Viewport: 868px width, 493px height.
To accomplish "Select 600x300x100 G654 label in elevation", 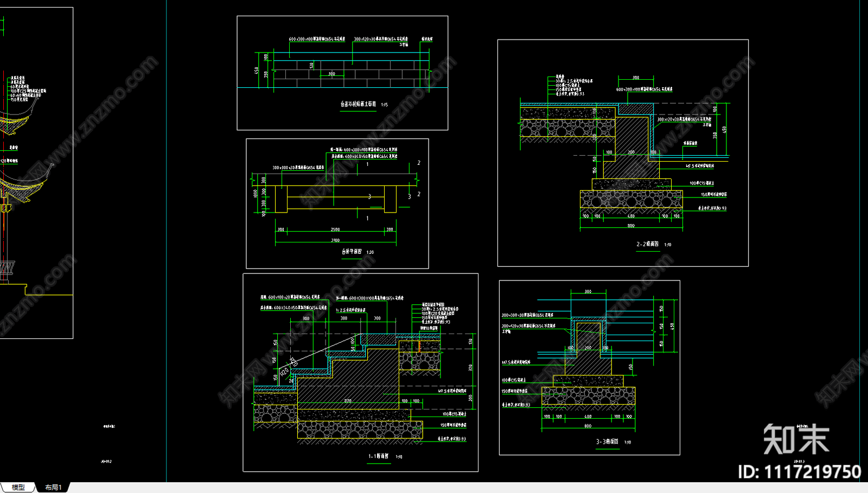I will point(317,39).
